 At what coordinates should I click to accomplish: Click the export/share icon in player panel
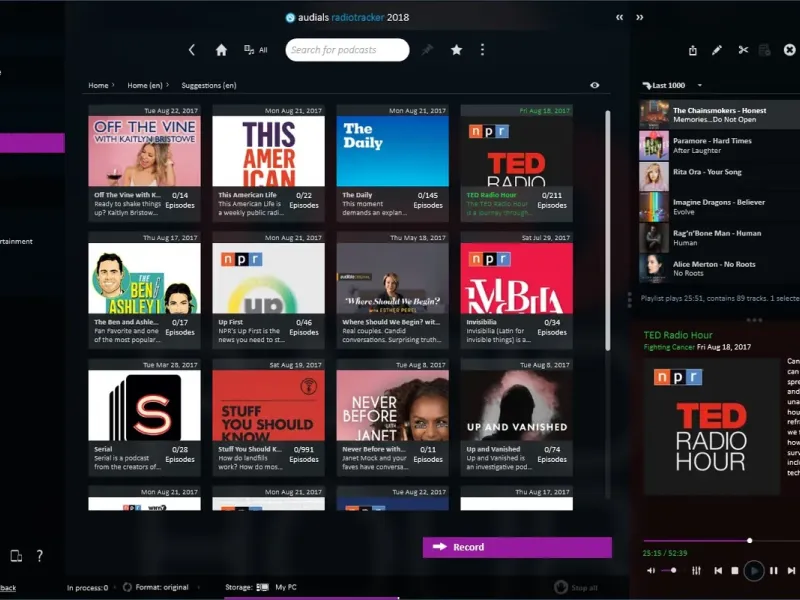point(692,50)
